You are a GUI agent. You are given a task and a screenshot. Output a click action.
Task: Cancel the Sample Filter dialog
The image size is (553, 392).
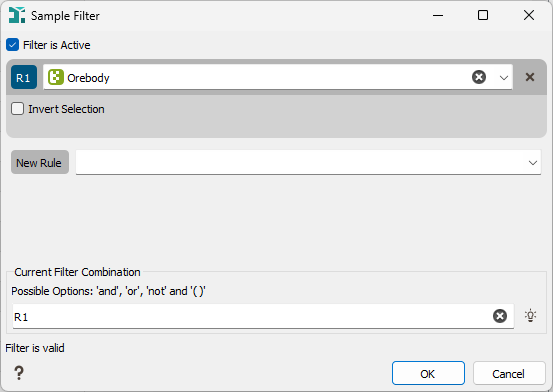pyautogui.click(x=509, y=373)
